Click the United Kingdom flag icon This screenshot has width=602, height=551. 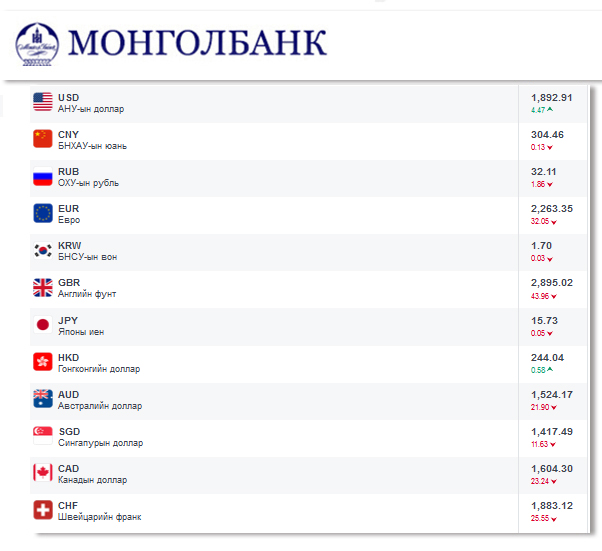(x=42, y=287)
